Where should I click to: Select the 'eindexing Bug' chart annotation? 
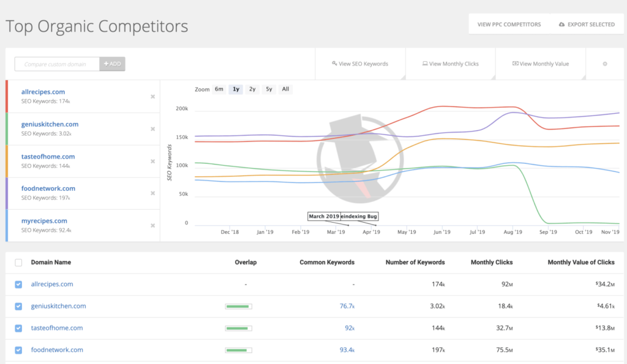[x=359, y=217]
